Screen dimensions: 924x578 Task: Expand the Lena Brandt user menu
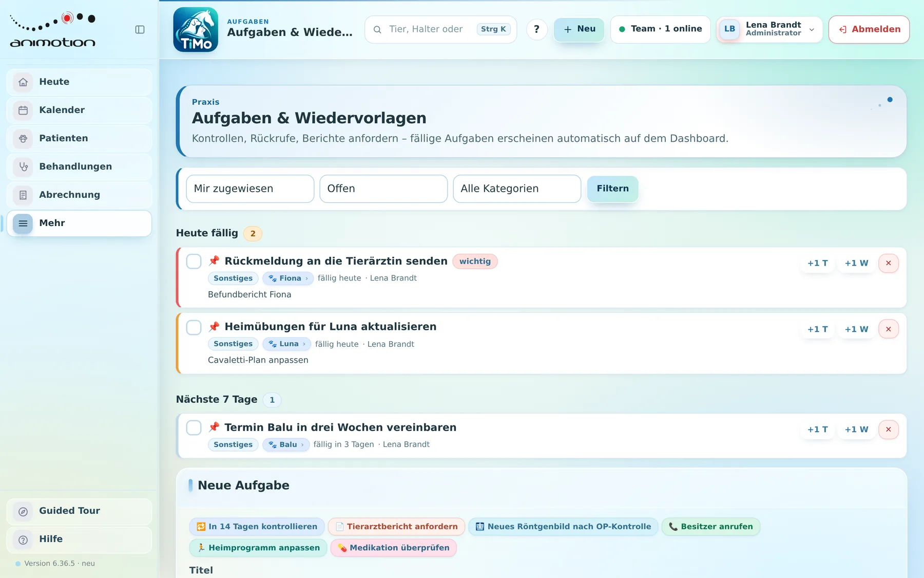(769, 29)
